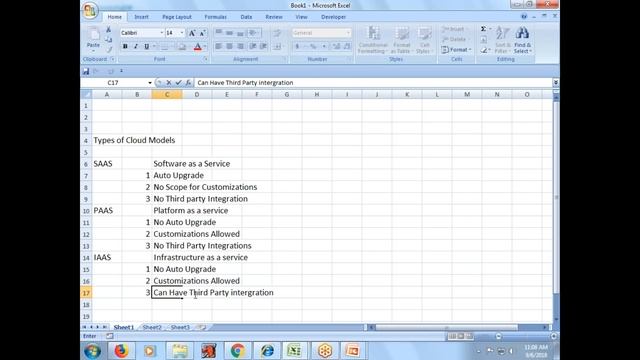Open the Formulas ribbon tab

(216, 17)
